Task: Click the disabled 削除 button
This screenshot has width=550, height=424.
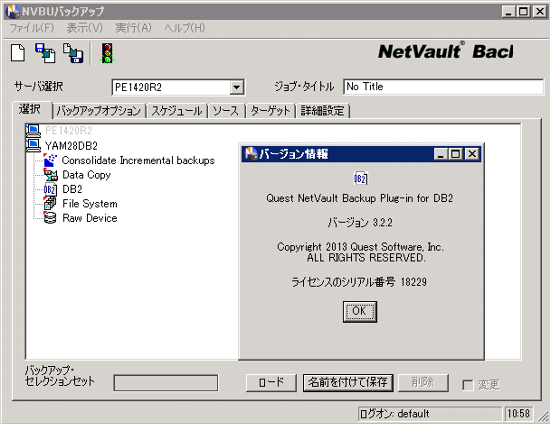Action: [423, 382]
